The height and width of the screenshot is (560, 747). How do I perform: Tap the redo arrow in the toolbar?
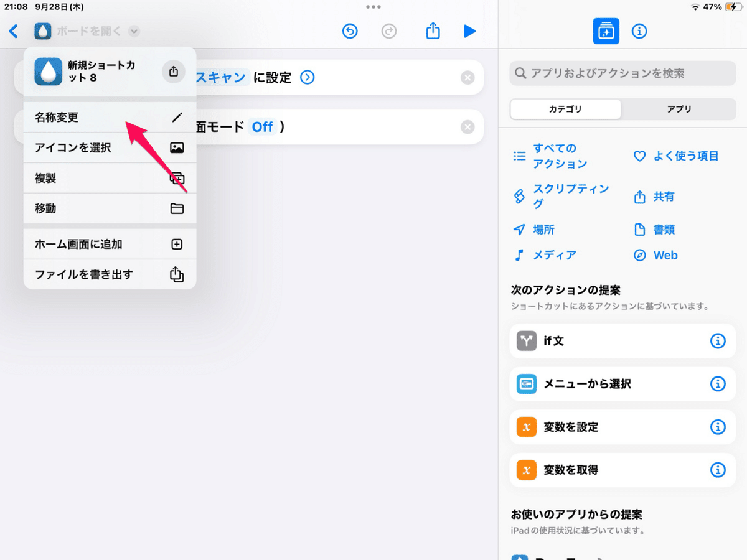389,31
